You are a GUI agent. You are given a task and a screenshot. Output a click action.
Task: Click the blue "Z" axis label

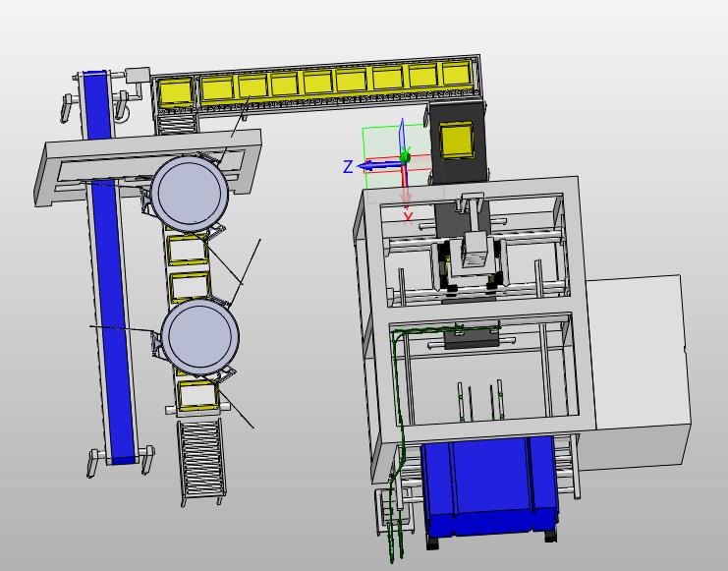348,167
